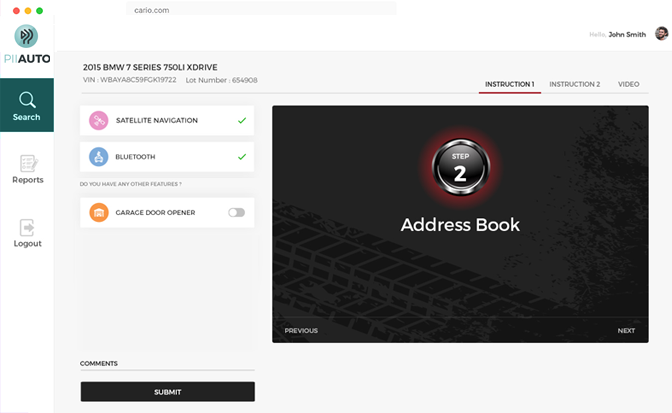Go to the Next instruction step
Image resolution: width=672 pixels, height=413 pixels.
pyautogui.click(x=626, y=331)
